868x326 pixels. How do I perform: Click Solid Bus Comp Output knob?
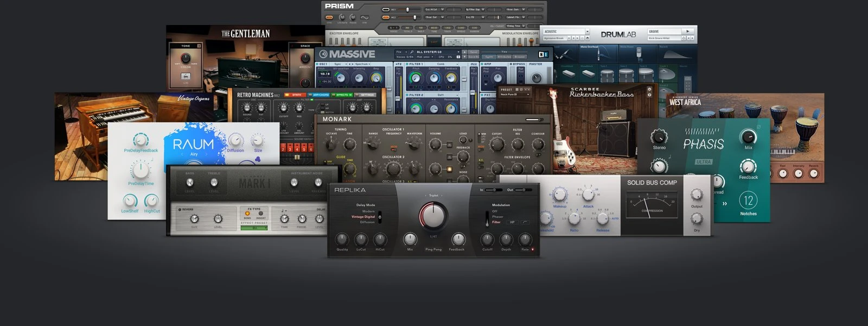[x=697, y=196]
